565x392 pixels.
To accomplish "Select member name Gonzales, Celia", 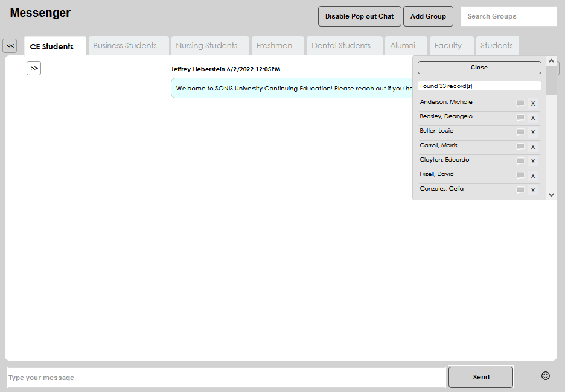I will coord(441,188).
